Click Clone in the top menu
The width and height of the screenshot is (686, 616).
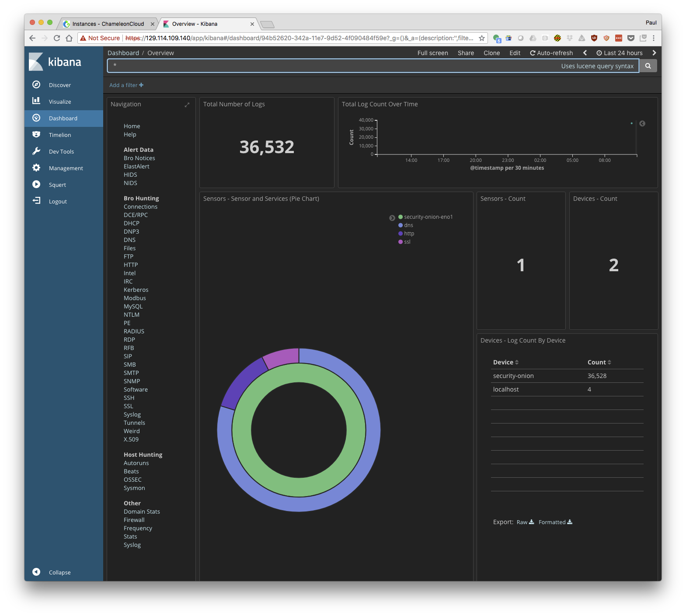491,53
